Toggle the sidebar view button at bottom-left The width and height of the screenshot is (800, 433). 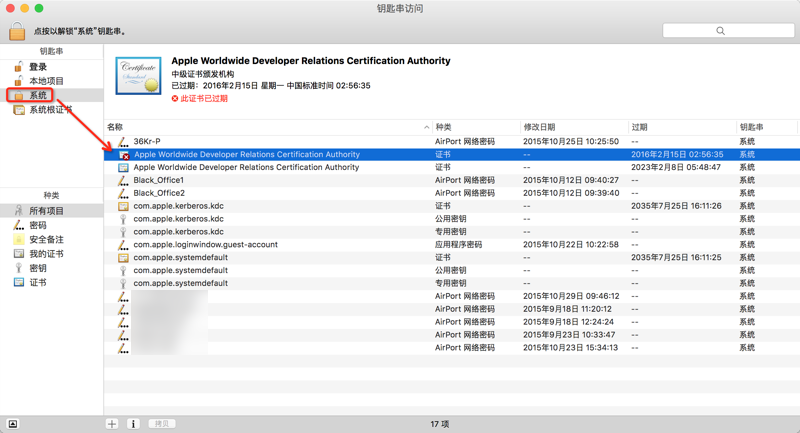(x=13, y=424)
